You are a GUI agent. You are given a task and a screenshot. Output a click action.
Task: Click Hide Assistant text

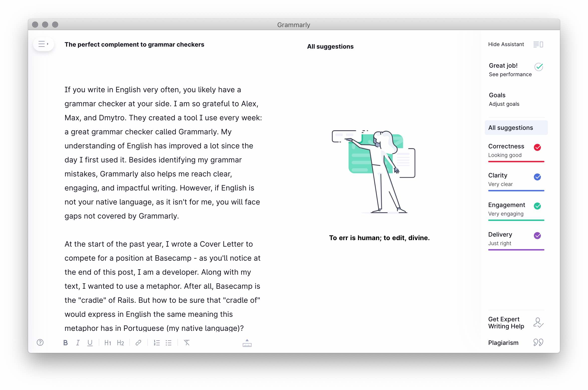(506, 44)
